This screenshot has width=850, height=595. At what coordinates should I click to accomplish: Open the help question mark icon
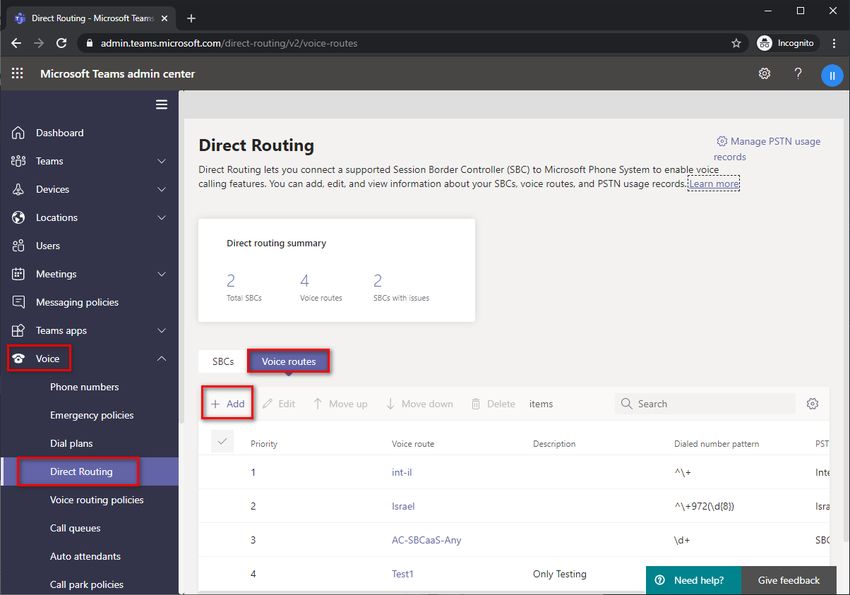798,73
